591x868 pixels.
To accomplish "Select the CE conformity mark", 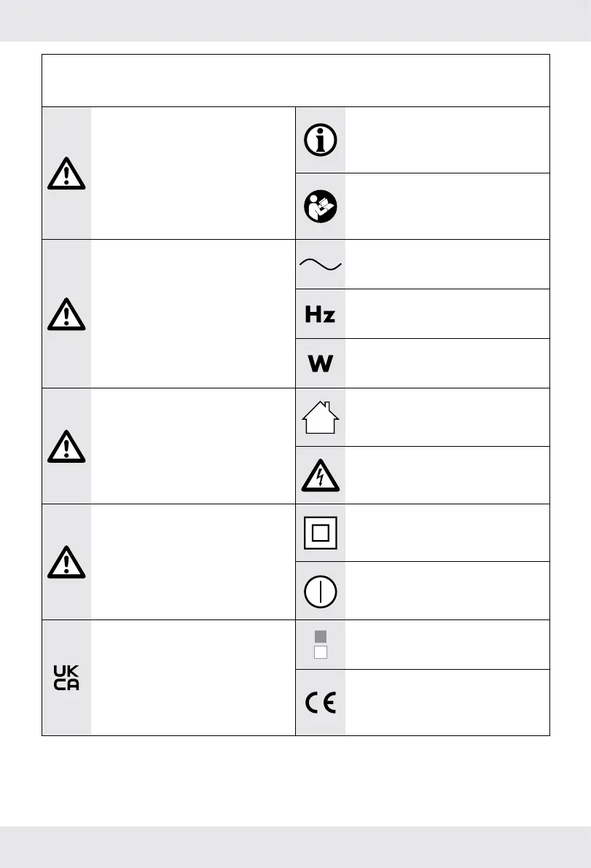I will 321,703.
